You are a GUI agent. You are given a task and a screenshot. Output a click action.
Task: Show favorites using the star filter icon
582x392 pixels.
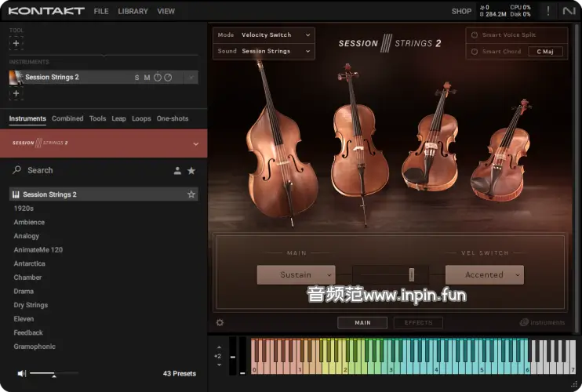click(191, 170)
